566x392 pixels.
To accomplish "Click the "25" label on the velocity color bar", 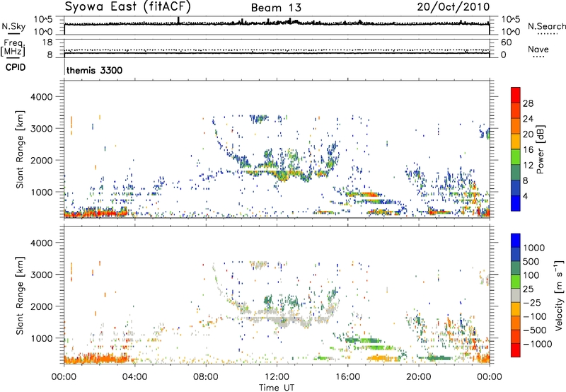I will coord(528,289).
